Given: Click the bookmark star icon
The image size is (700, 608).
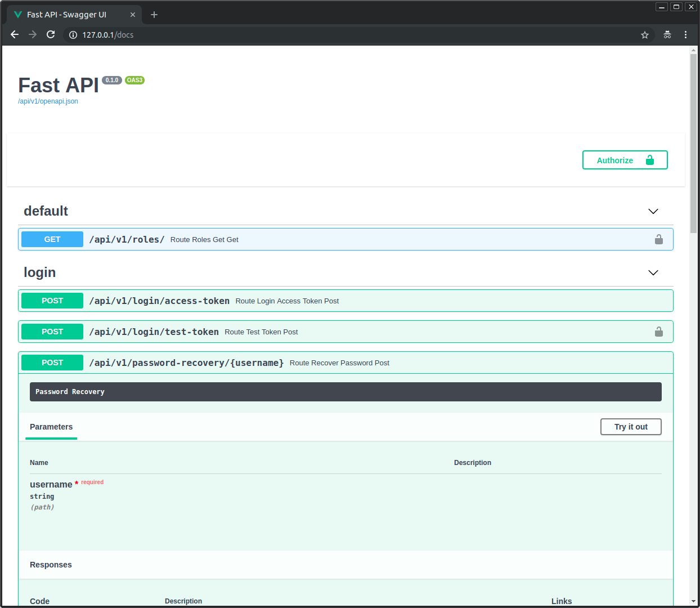Looking at the screenshot, I should (x=644, y=34).
